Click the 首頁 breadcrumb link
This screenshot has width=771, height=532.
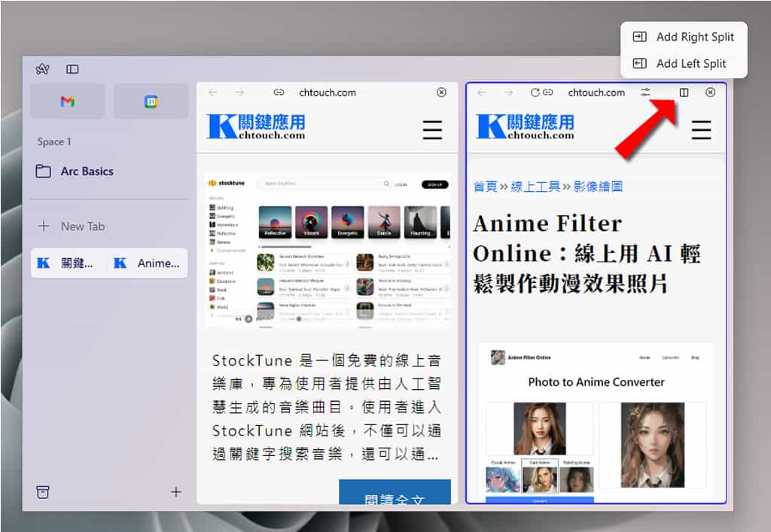point(485,187)
